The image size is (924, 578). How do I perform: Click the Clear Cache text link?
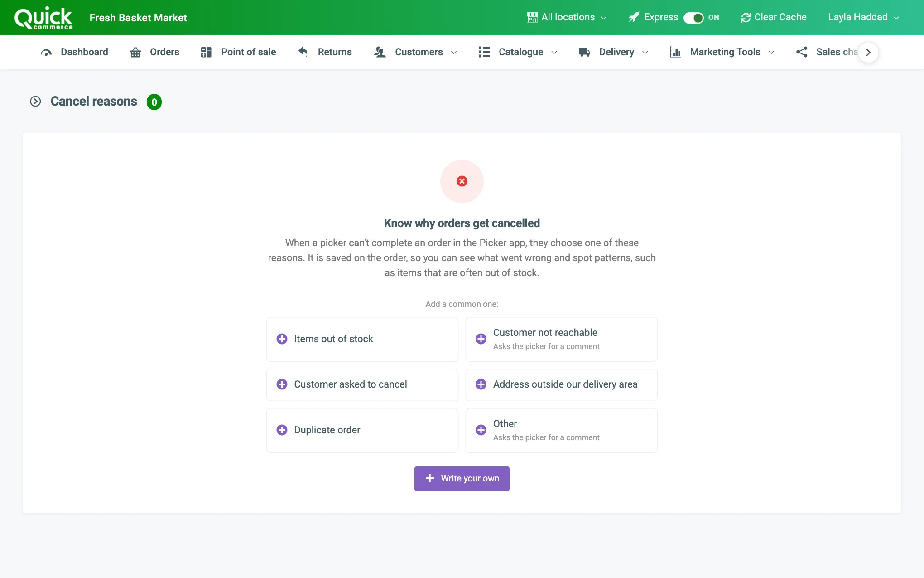(x=780, y=17)
